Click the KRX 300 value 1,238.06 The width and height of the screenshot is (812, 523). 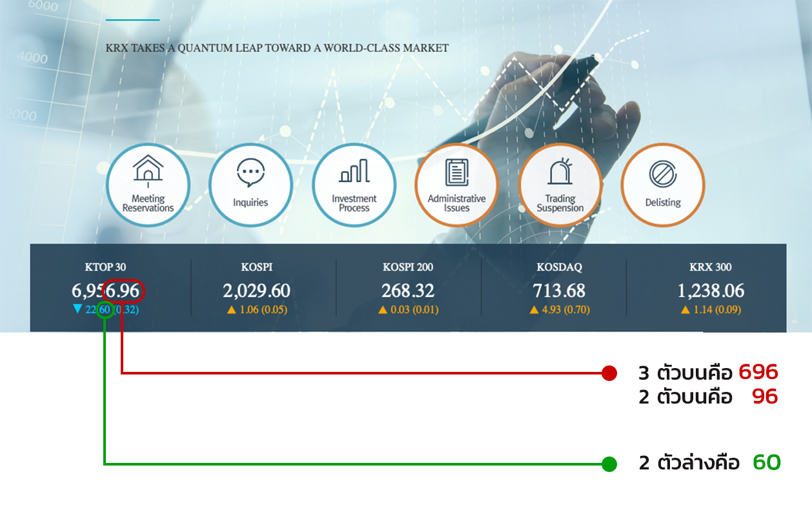(711, 291)
